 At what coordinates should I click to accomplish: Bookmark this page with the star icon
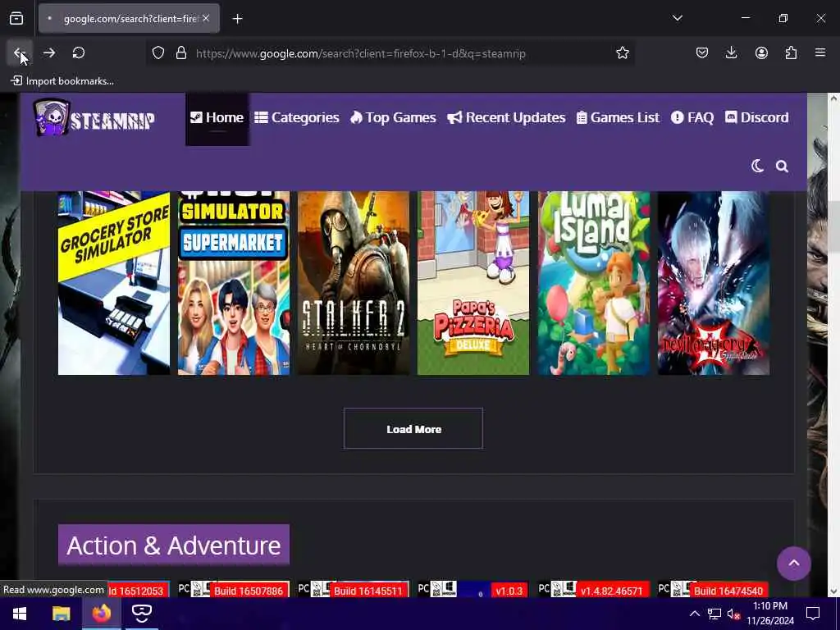[622, 53]
